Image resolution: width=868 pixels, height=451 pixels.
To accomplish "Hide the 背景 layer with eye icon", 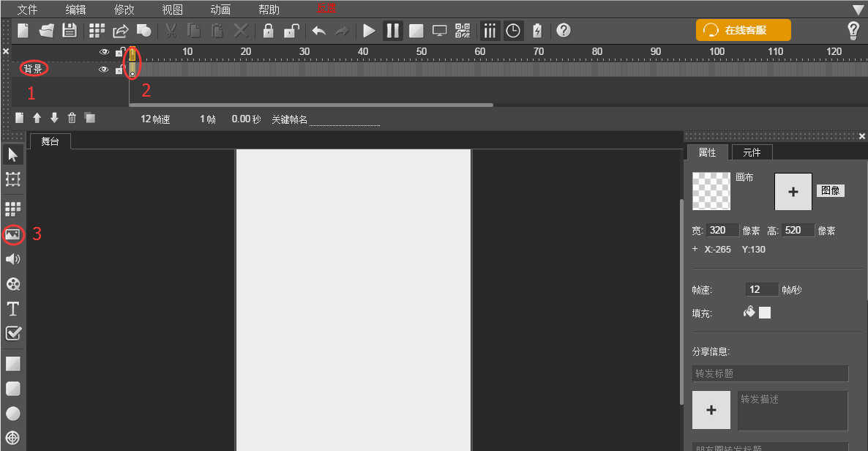I will pos(103,70).
